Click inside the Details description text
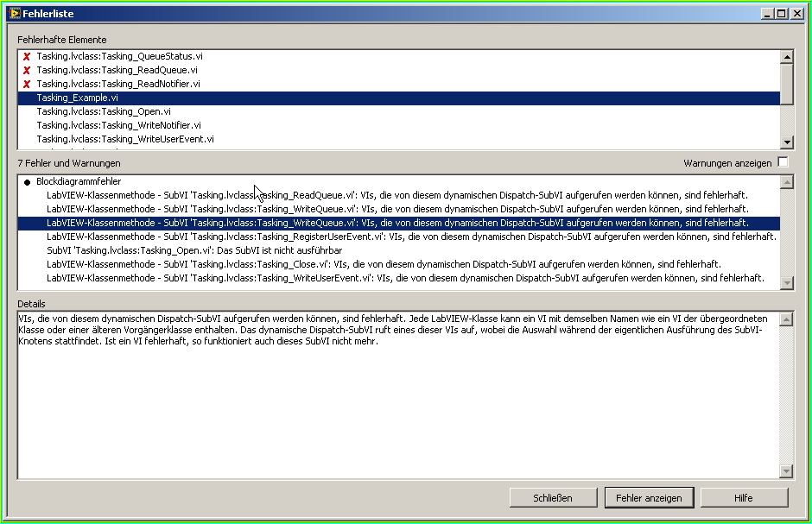 392,330
